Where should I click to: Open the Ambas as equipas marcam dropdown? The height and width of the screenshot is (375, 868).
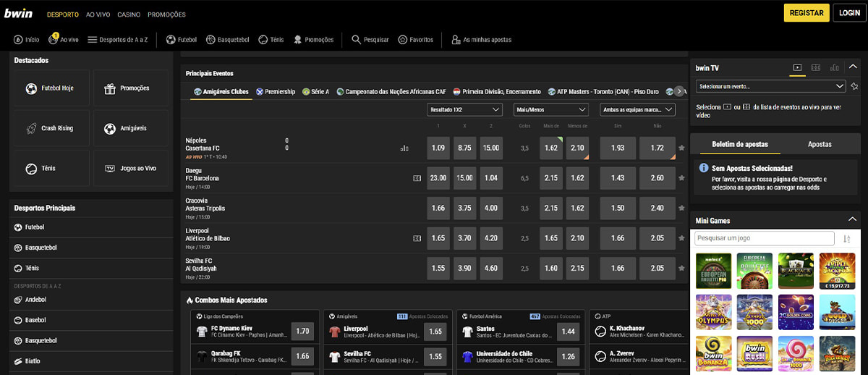coord(637,109)
